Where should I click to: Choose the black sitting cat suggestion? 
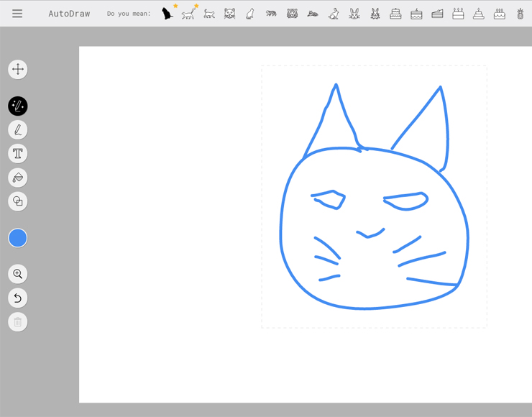click(x=168, y=13)
